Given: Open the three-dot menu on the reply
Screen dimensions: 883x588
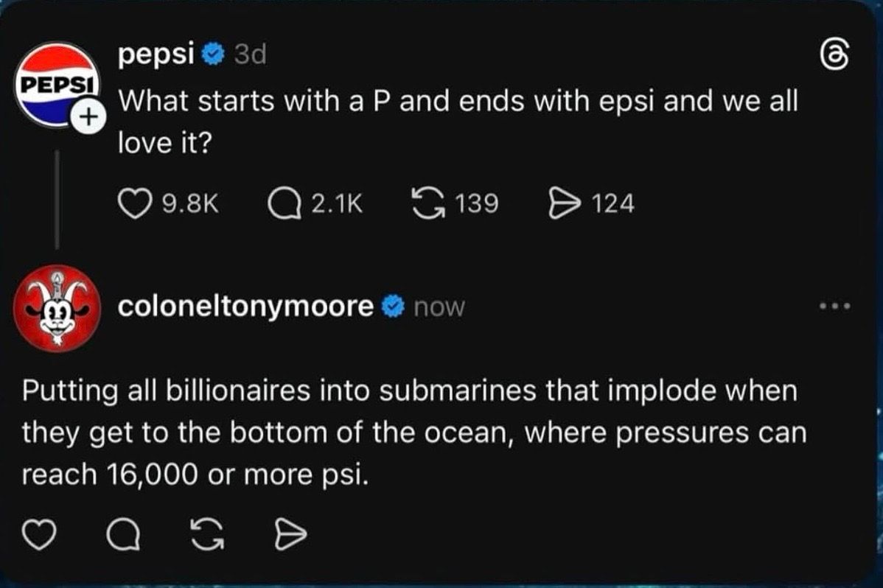Looking at the screenshot, I should pyautogui.click(x=836, y=306).
